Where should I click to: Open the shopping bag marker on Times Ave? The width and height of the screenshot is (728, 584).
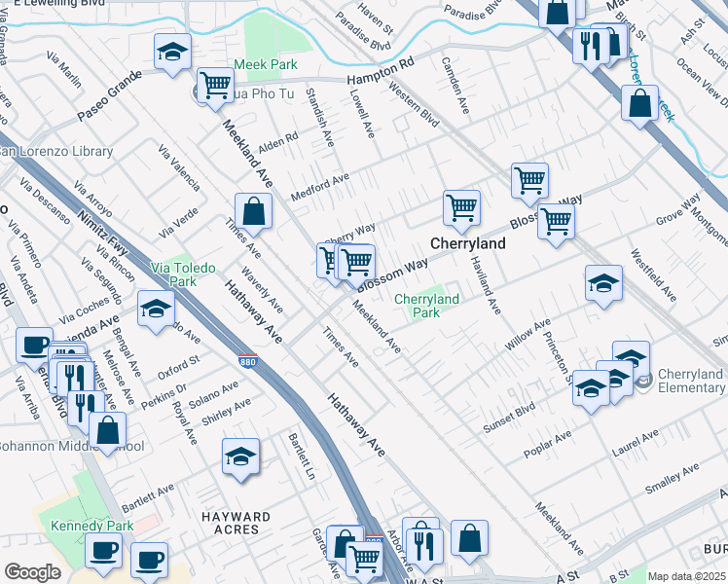[253, 211]
